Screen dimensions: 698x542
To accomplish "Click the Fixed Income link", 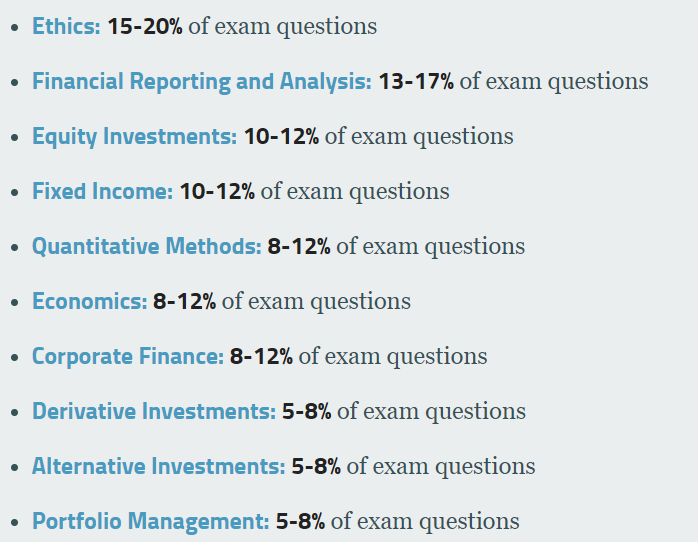I will click(102, 191).
